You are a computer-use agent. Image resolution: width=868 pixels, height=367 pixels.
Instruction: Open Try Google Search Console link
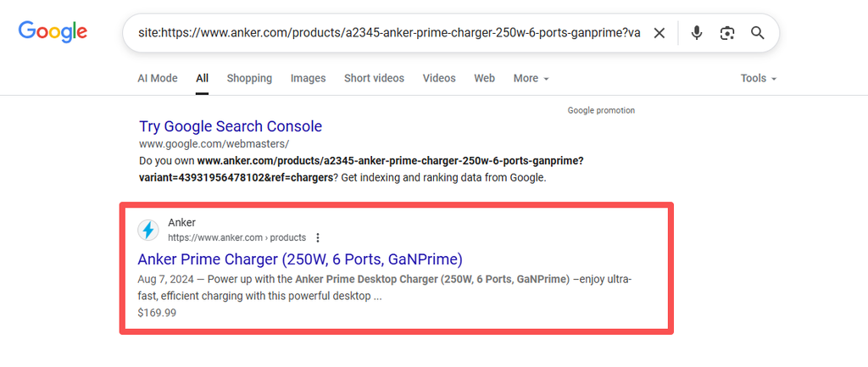231,126
